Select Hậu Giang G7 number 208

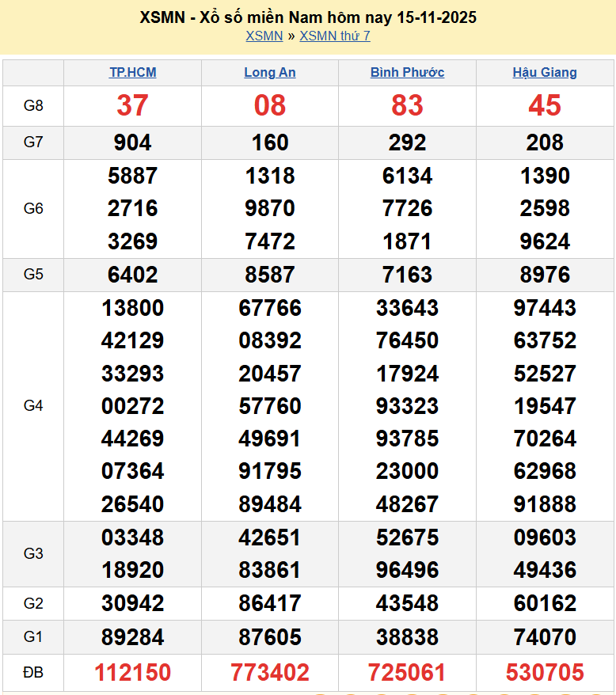click(x=545, y=142)
